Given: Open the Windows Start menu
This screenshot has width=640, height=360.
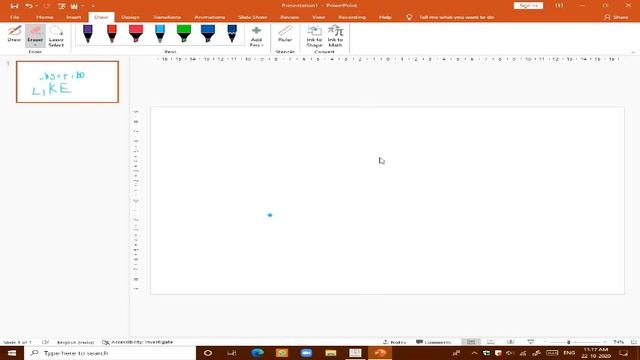Looking at the screenshot, I should (12, 353).
